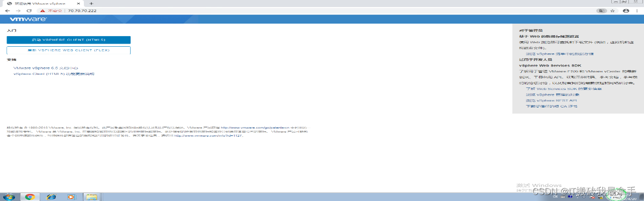Image resolution: width=644 pixels, height=201 pixels.
Task: Open the Chrome profile avatar icon
Action: tap(626, 11)
